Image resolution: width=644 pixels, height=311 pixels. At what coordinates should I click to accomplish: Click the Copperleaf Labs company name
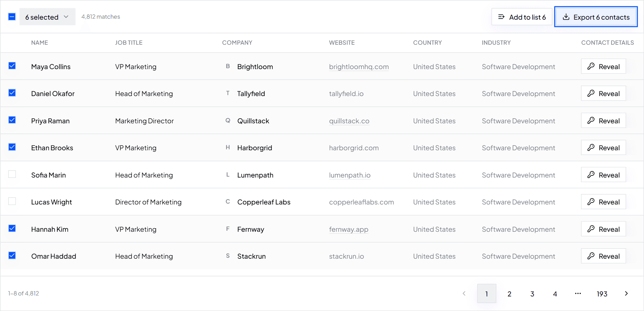tap(264, 202)
